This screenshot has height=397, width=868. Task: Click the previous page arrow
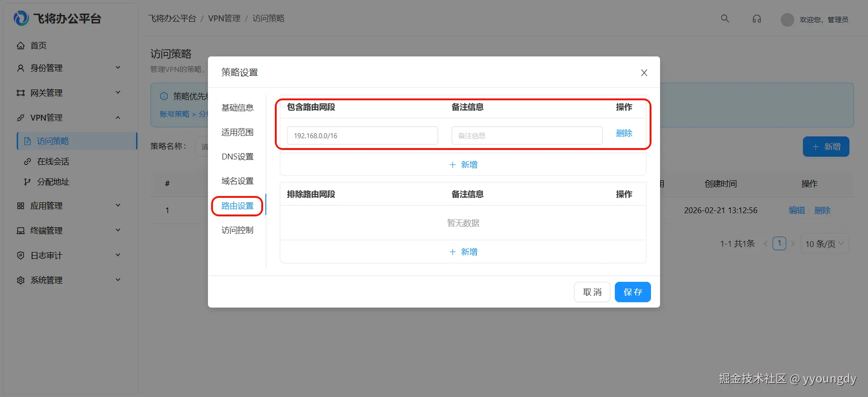point(765,243)
